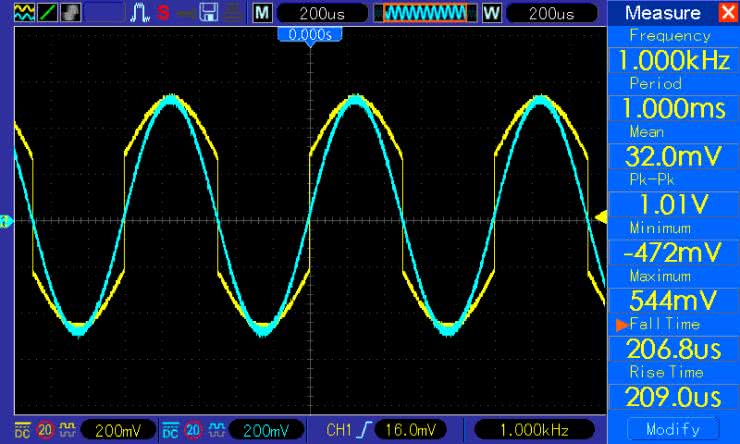This screenshot has width=740, height=444.
Task: Click the 0.000s trigger position marker
Action: point(310,34)
